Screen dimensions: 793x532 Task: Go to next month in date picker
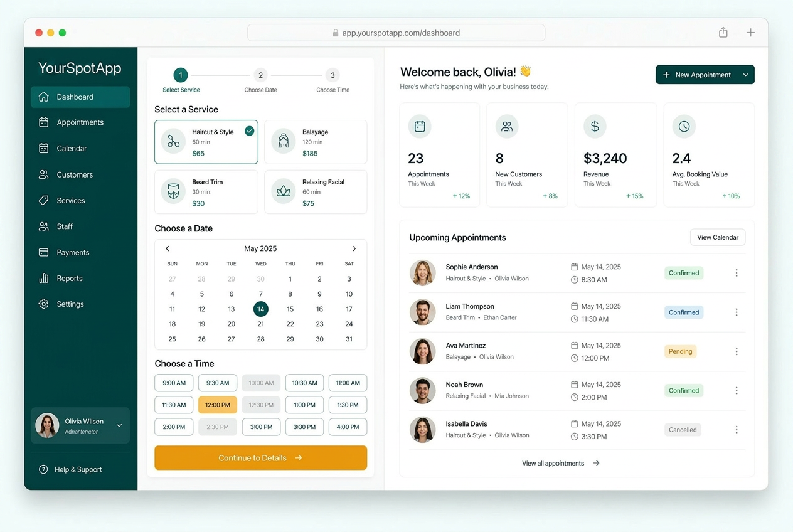pos(354,248)
